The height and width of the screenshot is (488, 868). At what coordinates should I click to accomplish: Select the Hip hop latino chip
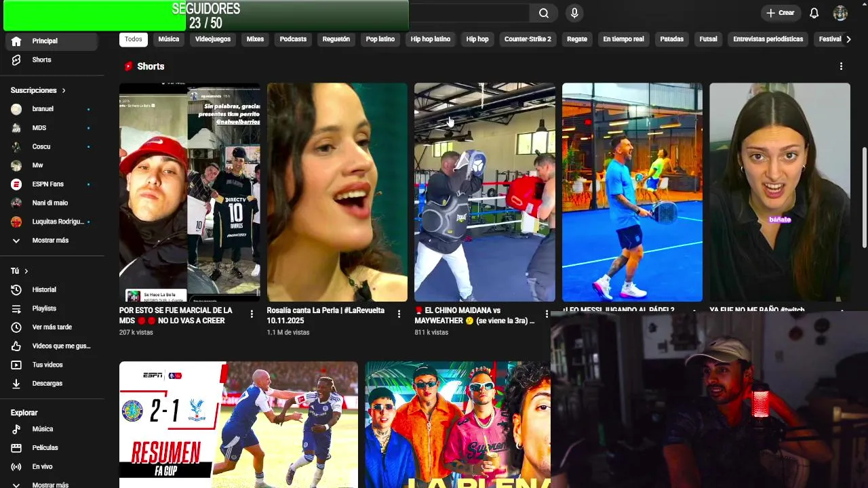coord(431,39)
